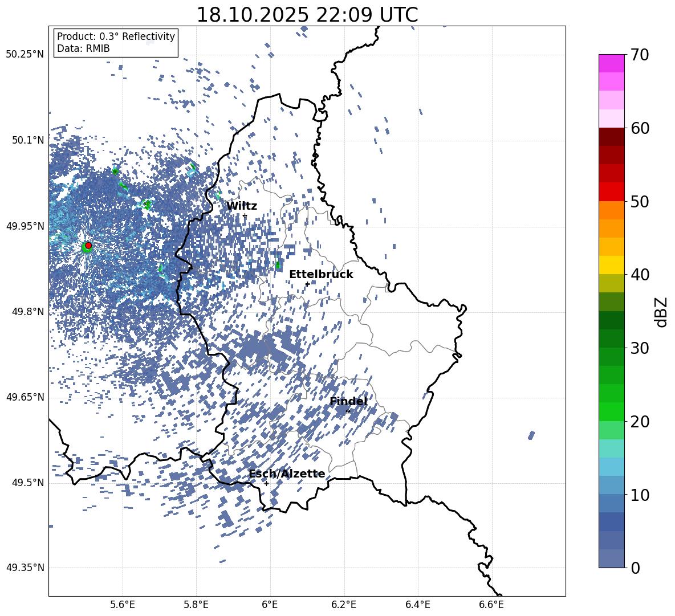Click the dBZ colorbar axis label
Screen dimensions: 675x616
pyautogui.click(x=661, y=312)
